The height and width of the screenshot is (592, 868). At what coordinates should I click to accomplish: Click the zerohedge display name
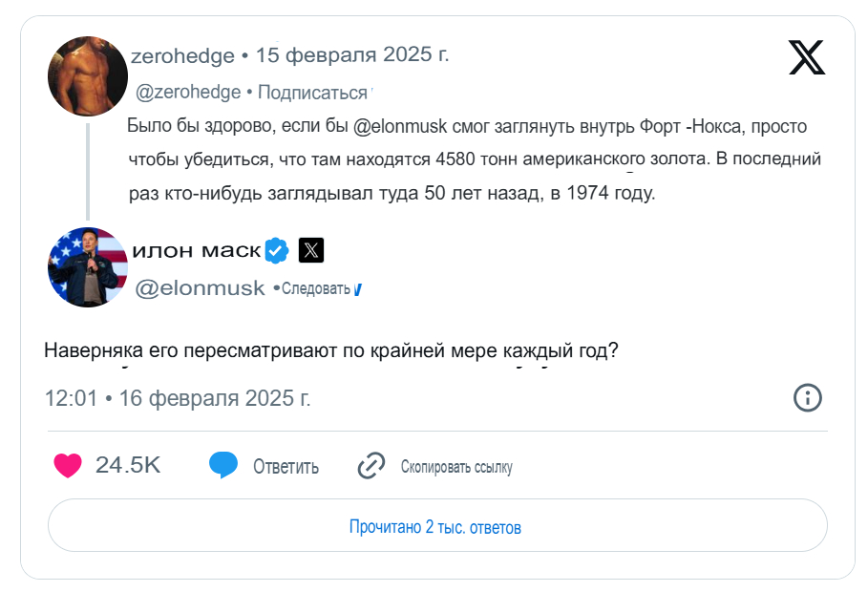(x=182, y=55)
